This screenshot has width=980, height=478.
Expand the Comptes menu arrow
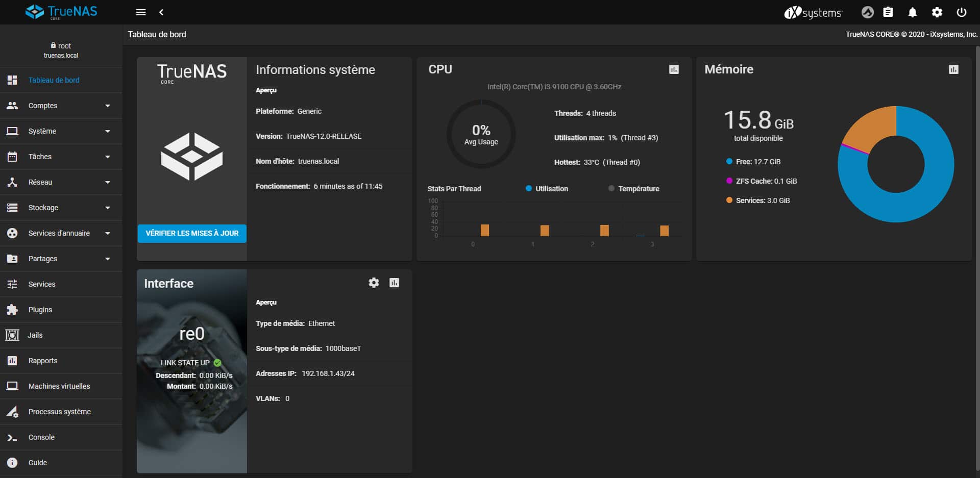point(108,106)
